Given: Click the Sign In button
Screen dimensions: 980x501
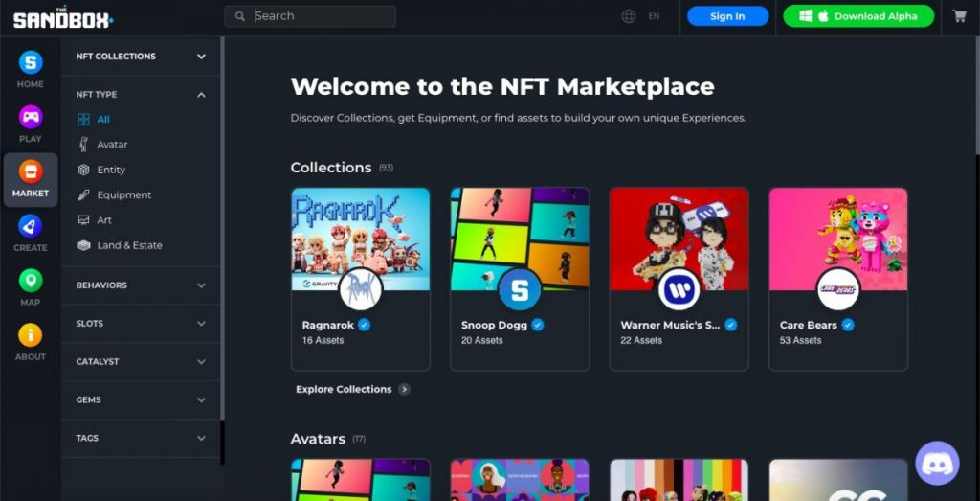Looking at the screenshot, I should point(727,16).
